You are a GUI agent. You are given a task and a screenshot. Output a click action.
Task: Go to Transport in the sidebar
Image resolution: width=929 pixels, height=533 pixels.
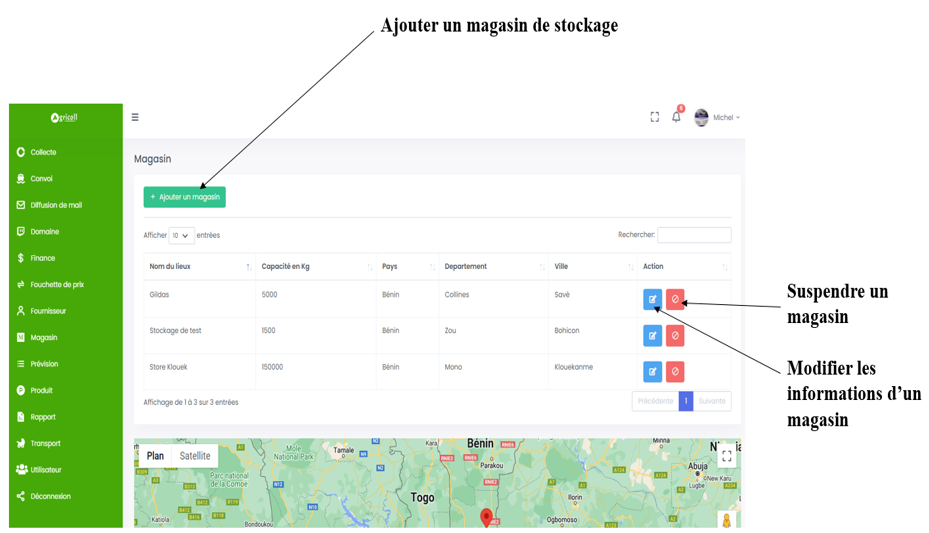click(x=45, y=444)
